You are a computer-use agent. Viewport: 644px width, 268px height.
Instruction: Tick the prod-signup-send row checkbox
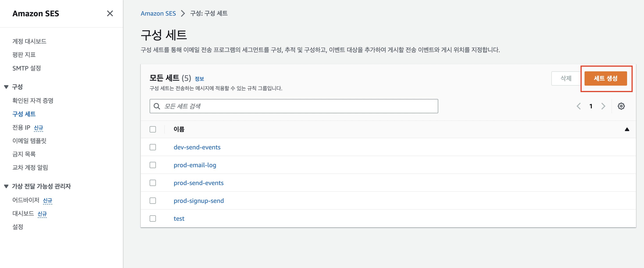click(153, 201)
